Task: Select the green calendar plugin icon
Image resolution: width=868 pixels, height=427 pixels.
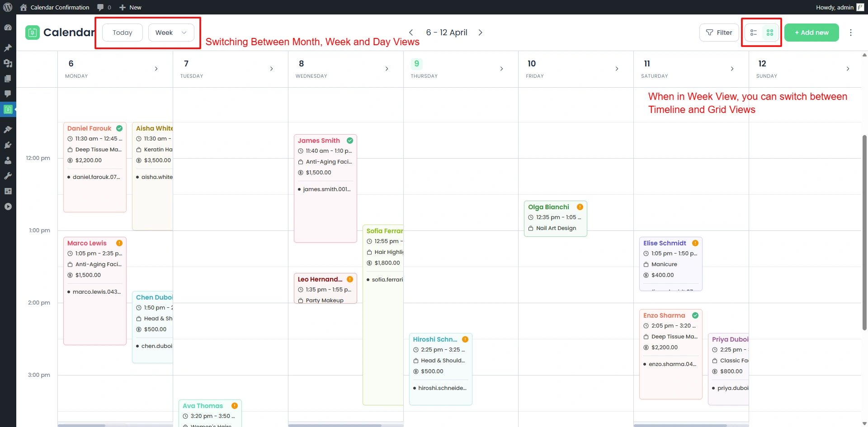Action: 8,109
